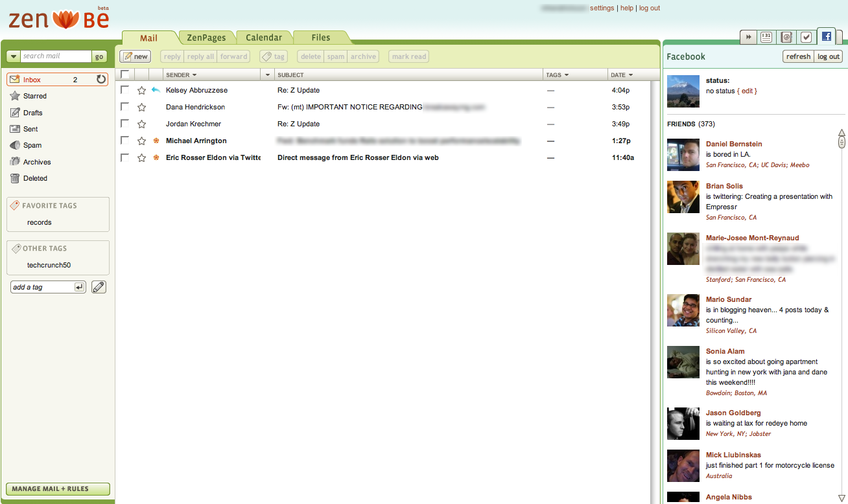Screen dimensions: 848x504
Task: Open the 'Re: Z Update' message from Jordan Krechmer
Action: (x=298, y=124)
